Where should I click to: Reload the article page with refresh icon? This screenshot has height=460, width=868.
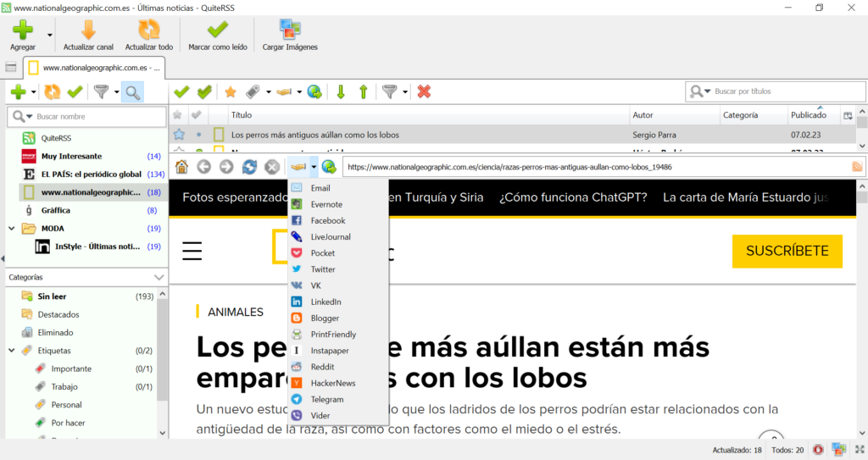point(249,167)
